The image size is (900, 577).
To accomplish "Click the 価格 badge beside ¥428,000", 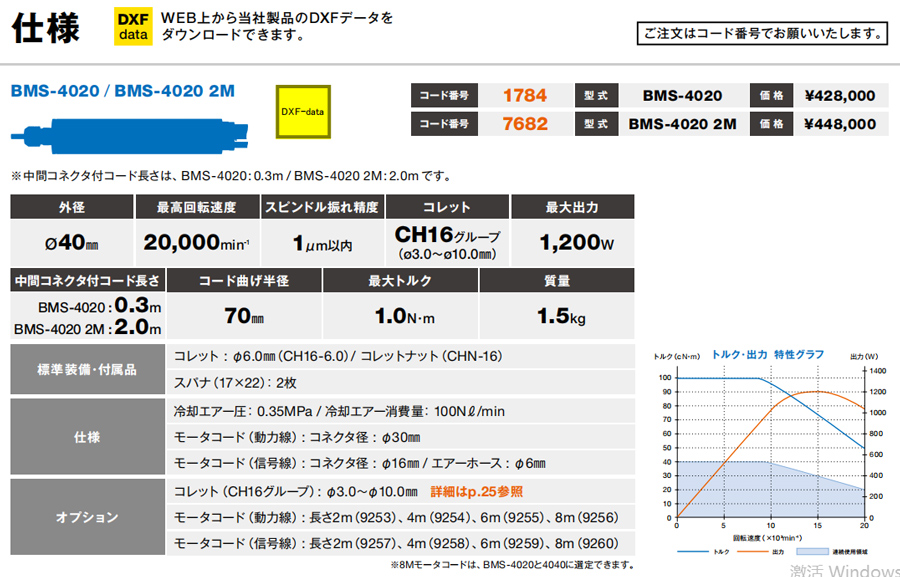I will click(771, 95).
